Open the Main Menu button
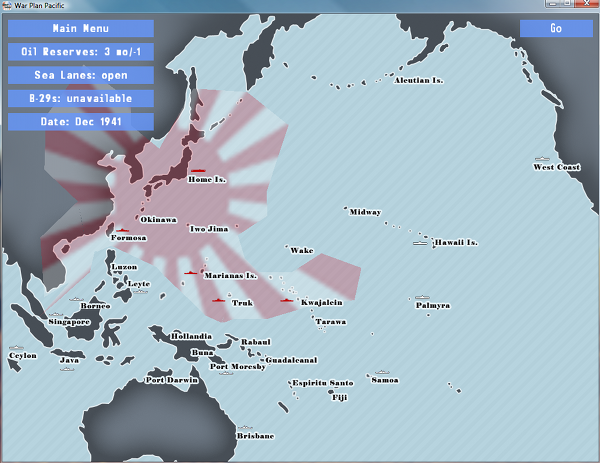Screen dimensions: 600x463 click(81, 28)
